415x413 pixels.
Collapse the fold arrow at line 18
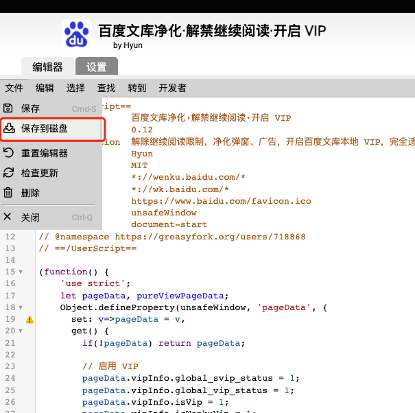(21, 307)
